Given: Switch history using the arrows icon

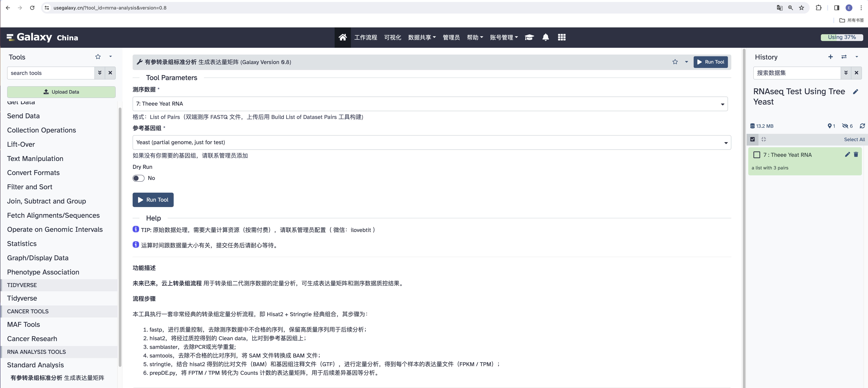Looking at the screenshot, I should (844, 57).
